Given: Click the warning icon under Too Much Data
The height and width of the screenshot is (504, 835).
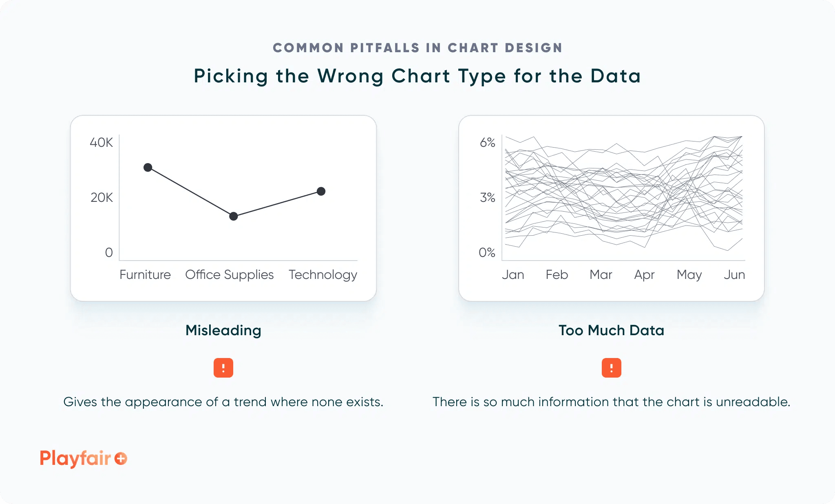Looking at the screenshot, I should click(x=611, y=368).
